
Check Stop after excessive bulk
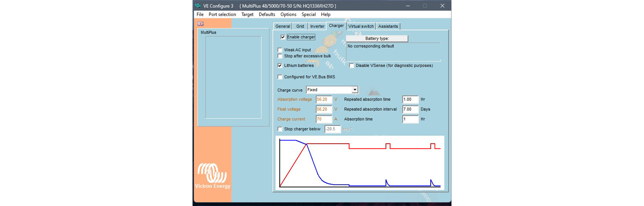(x=280, y=56)
